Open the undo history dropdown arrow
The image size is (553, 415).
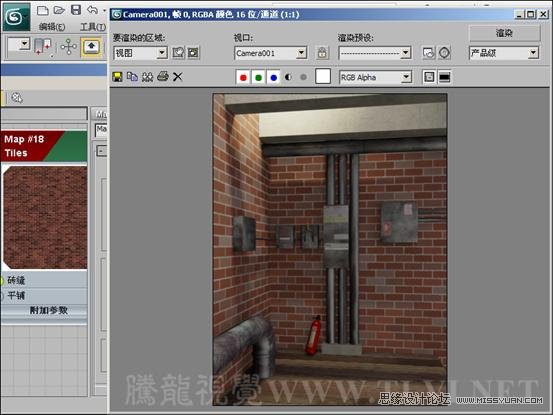click(104, 11)
